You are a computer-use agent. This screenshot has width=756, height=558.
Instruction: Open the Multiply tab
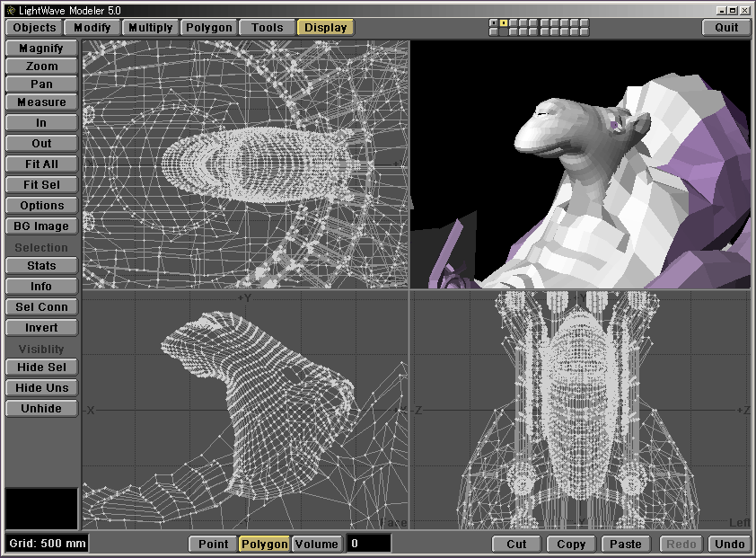150,27
